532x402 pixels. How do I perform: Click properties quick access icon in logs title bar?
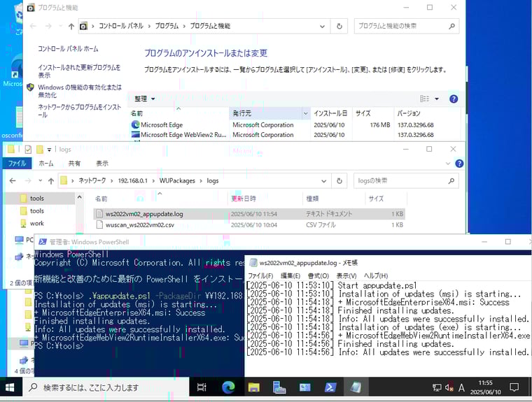tap(28, 149)
